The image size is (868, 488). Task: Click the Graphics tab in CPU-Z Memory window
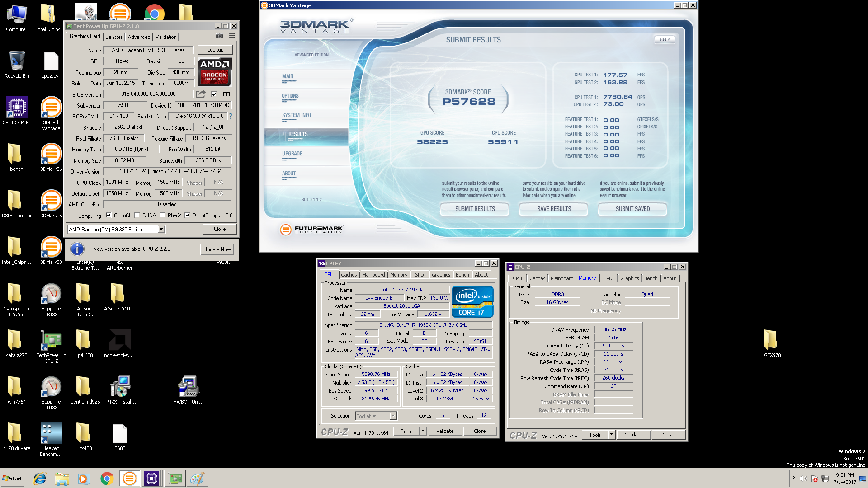(x=629, y=278)
